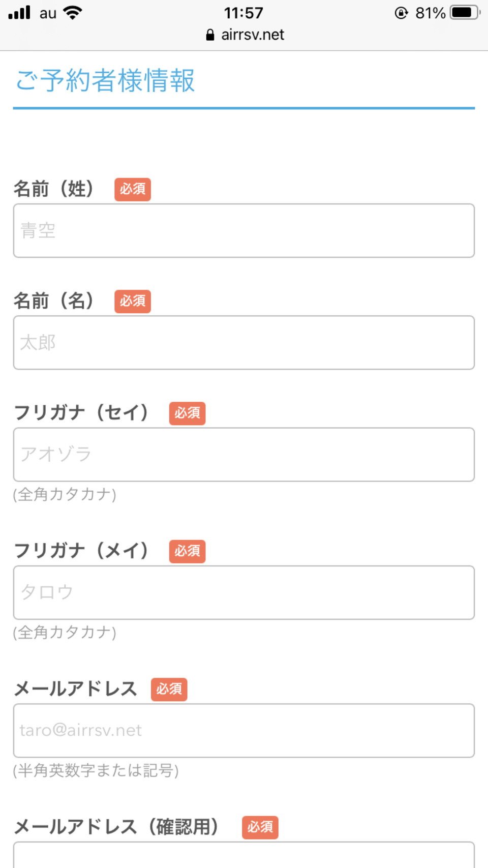This screenshot has height=868, width=488.
Task: Tap the battery icon in status bar
Action: [465, 13]
